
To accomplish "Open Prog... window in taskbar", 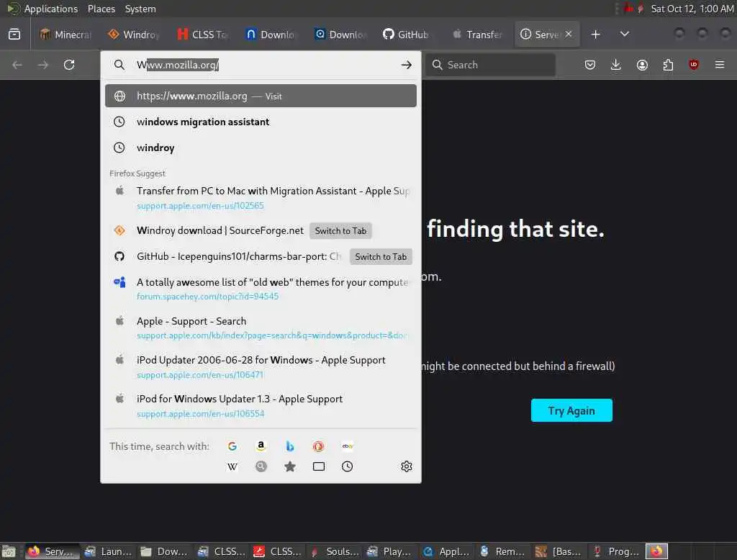I will click(616, 551).
